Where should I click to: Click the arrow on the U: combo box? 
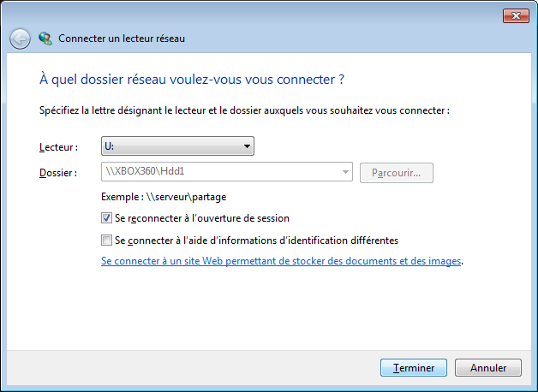pyautogui.click(x=247, y=146)
